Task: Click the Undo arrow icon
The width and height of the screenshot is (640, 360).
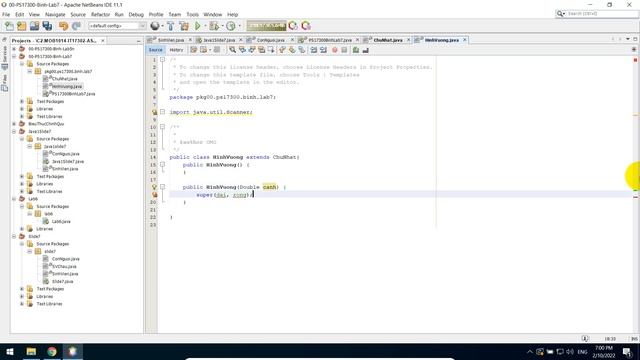Action: (63, 26)
